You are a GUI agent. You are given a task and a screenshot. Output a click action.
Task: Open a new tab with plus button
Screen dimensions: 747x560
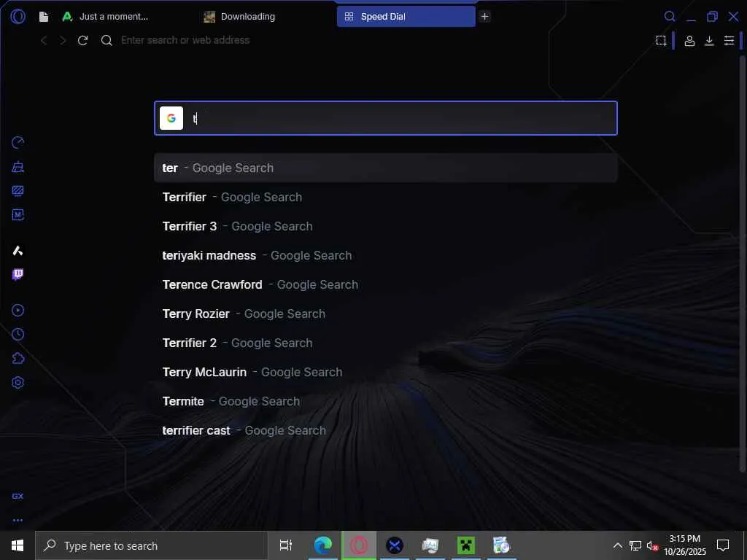click(484, 17)
